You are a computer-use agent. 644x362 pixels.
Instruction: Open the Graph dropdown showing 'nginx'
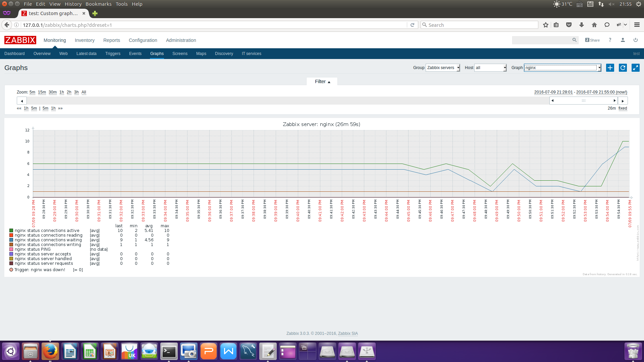click(x=562, y=68)
